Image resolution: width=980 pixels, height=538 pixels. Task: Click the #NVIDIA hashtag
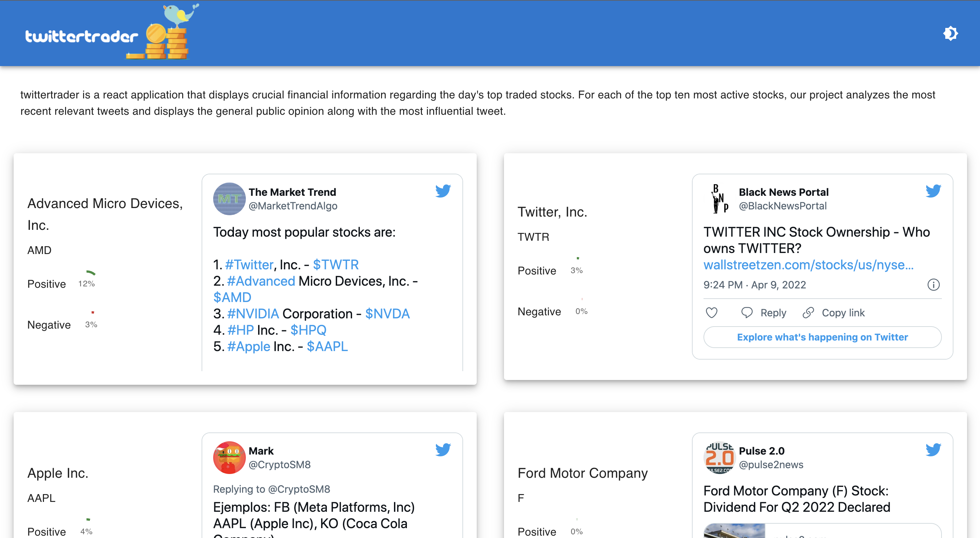(253, 314)
